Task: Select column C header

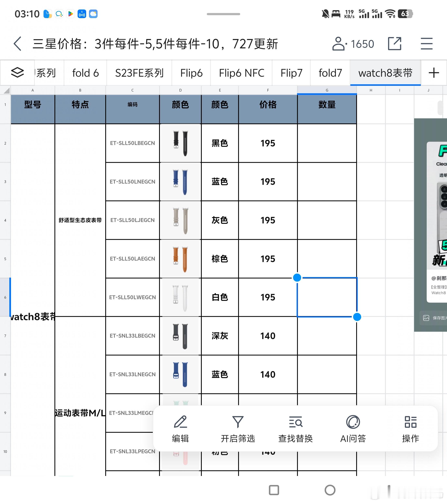Action: click(132, 90)
